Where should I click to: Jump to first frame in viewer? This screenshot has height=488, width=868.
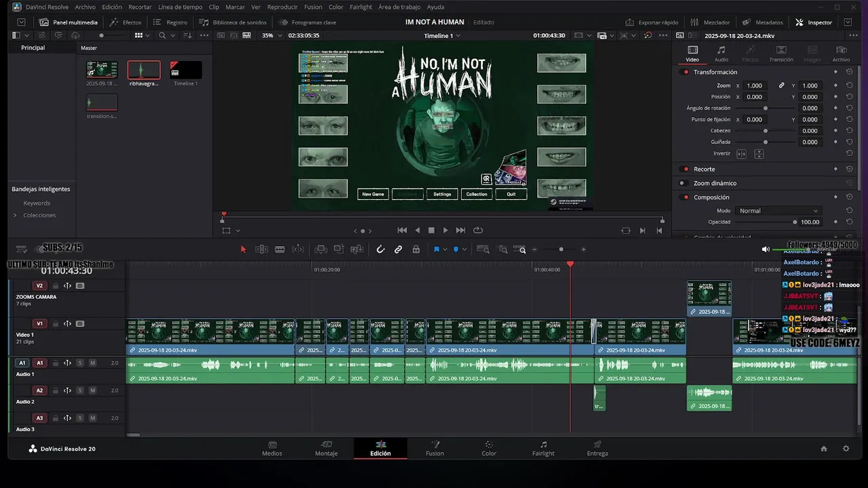(x=402, y=230)
